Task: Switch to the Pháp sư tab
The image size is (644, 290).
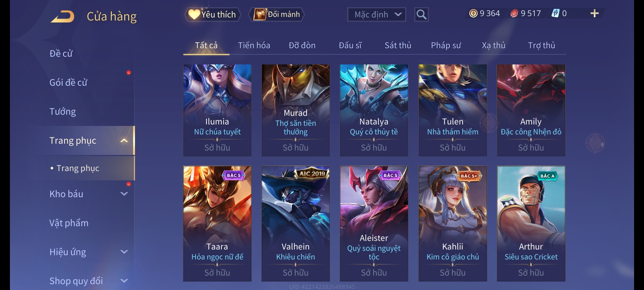Action: click(x=446, y=45)
